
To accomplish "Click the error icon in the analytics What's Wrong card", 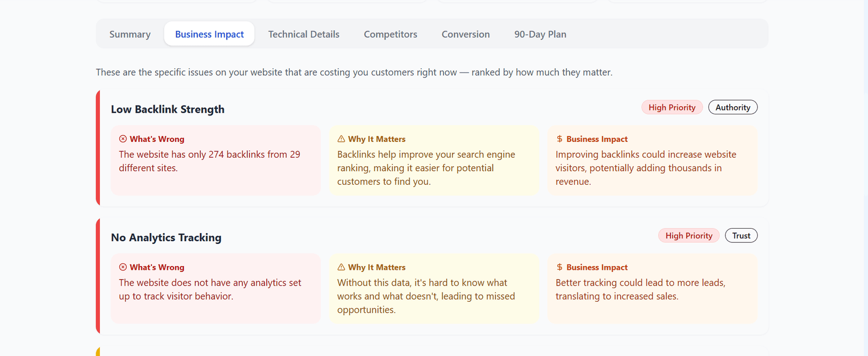I will (x=123, y=267).
